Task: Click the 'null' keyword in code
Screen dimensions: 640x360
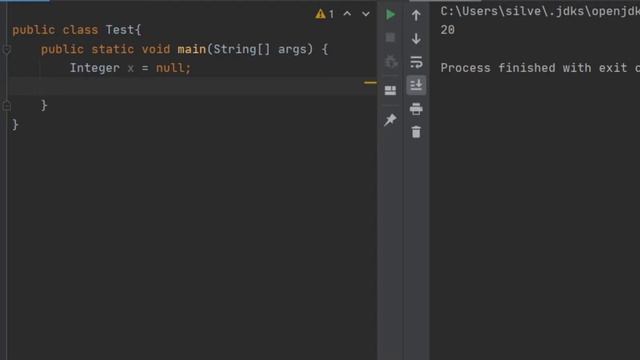Action: click(170, 68)
